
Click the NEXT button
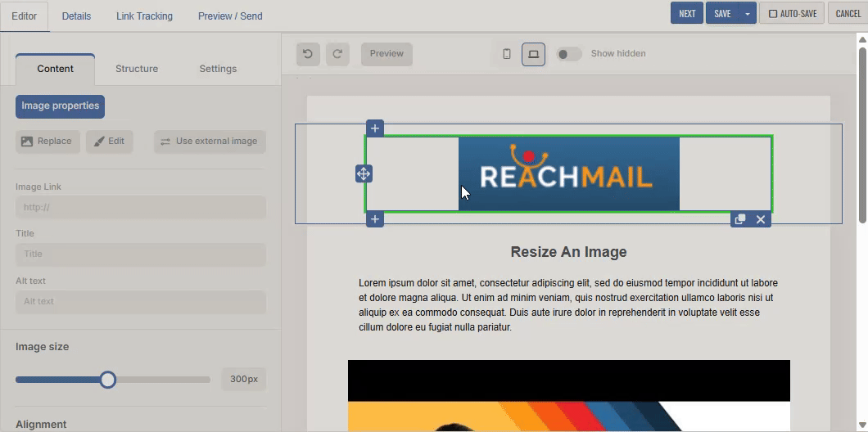[687, 14]
